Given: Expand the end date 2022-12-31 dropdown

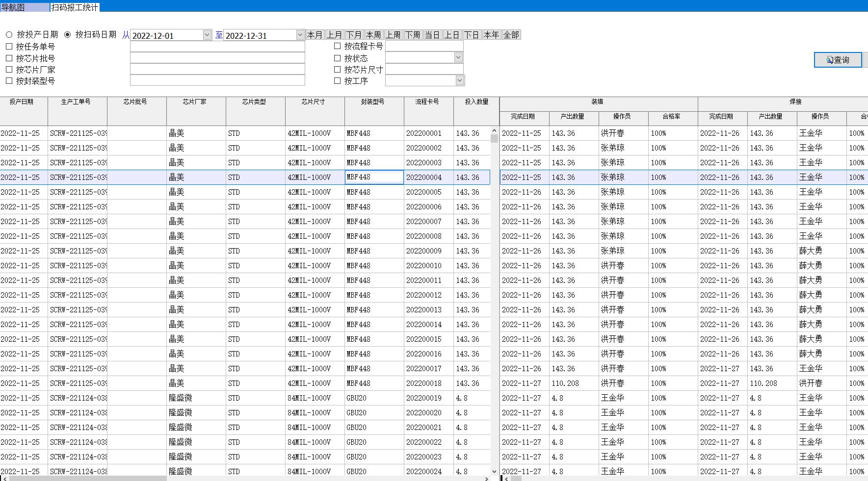Looking at the screenshot, I should point(300,35).
